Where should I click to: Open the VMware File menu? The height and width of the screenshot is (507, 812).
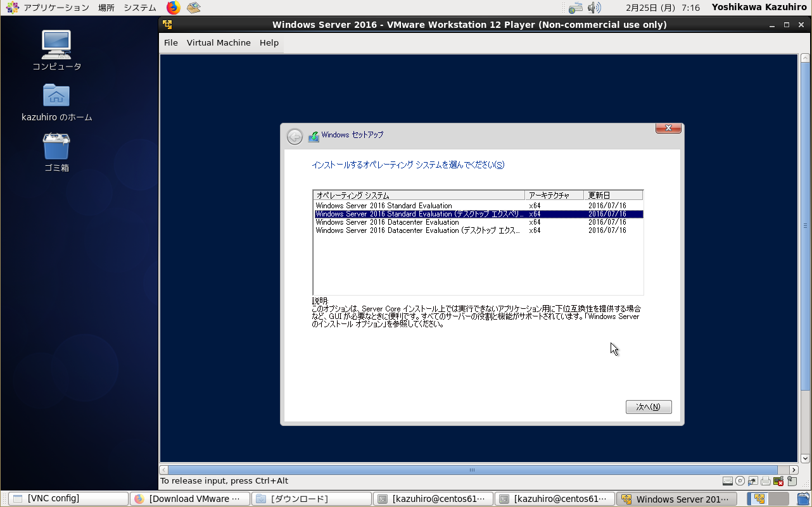[x=171, y=42]
